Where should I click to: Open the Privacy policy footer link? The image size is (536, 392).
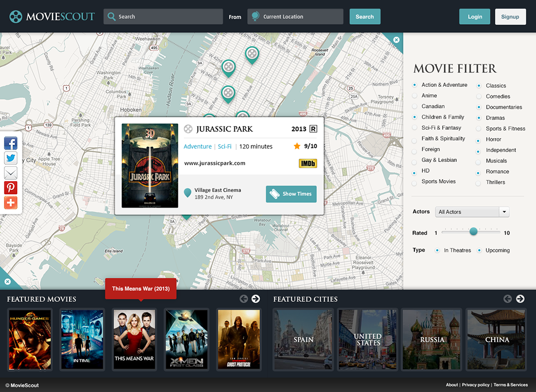coord(475,385)
